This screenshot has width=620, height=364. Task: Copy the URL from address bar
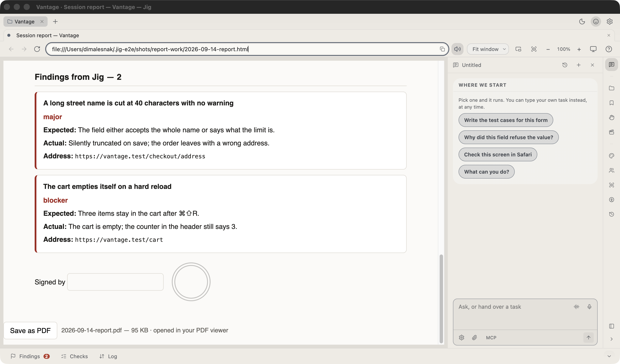pyautogui.click(x=442, y=49)
